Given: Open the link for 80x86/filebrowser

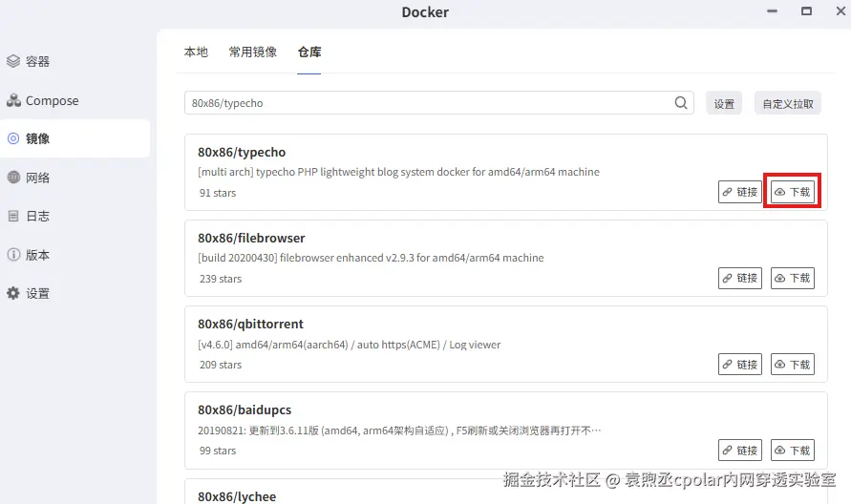Looking at the screenshot, I should pos(740,278).
